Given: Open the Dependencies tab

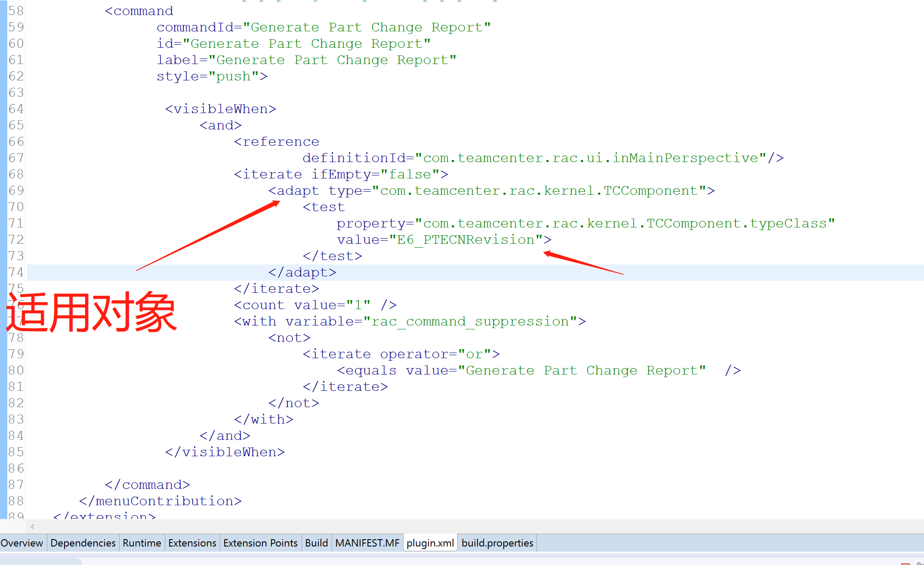Looking at the screenshot, I should (x=83, y=543).
